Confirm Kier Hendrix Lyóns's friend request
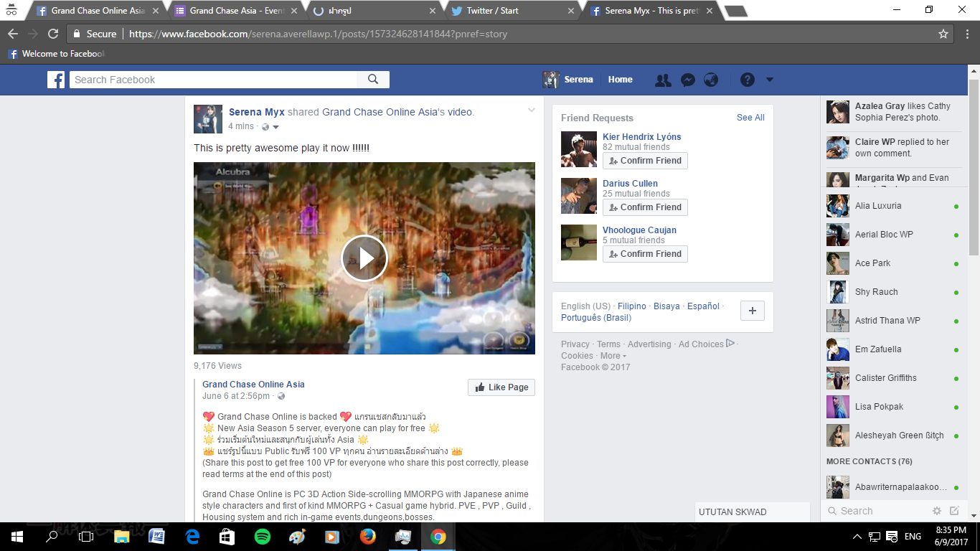The height and width of the screenshot is (551, 980). 645,161
